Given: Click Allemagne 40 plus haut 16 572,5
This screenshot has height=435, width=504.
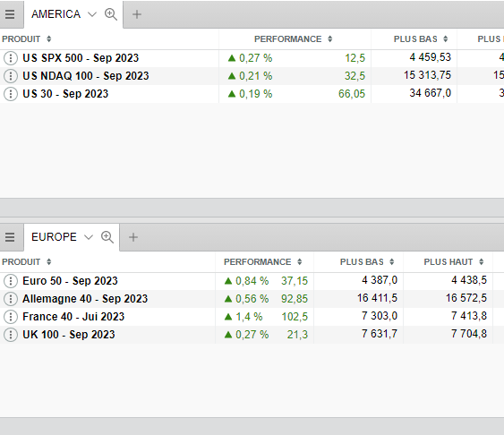Looking at the screenshot, I should 466,298.
